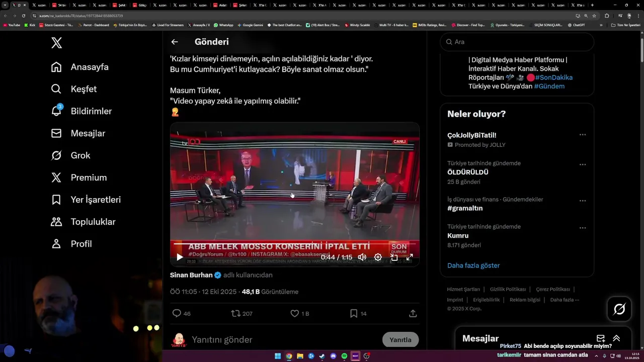Viewport: 644px width, 362px height.
Task: Open Google Gemini bookmark
Action: (x=250, y=25)
